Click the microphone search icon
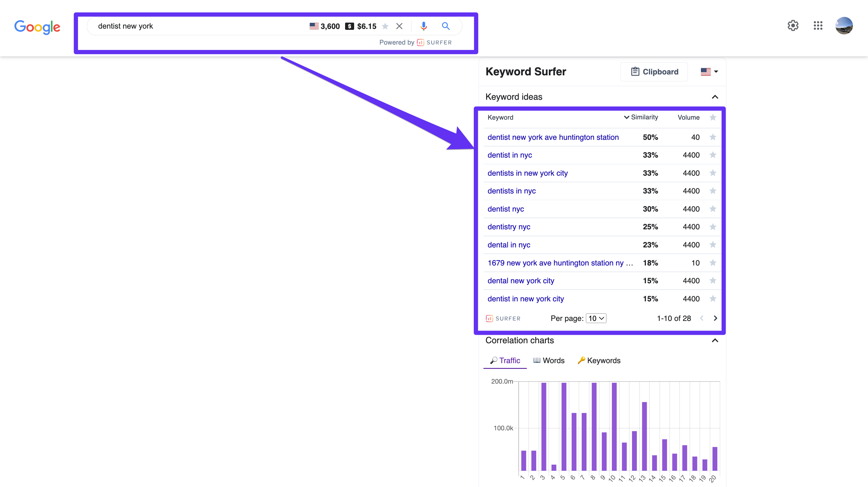Viewport: 868px width, 487px height. coord(423,26)
